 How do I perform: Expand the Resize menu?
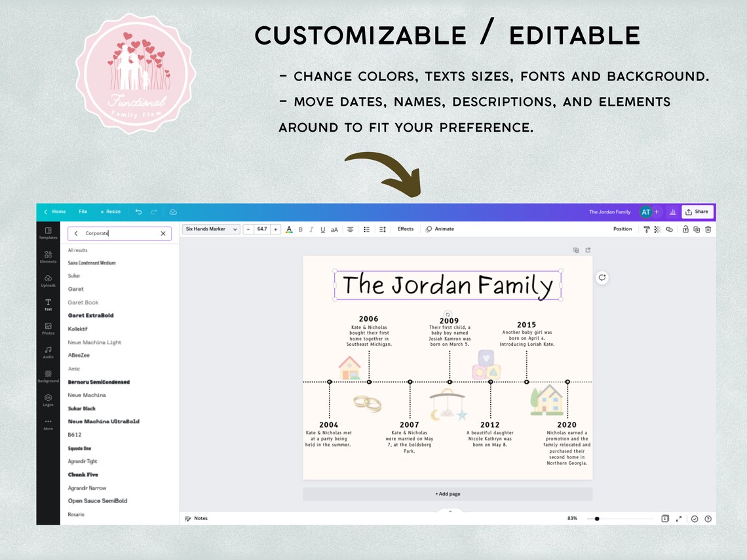110,212
